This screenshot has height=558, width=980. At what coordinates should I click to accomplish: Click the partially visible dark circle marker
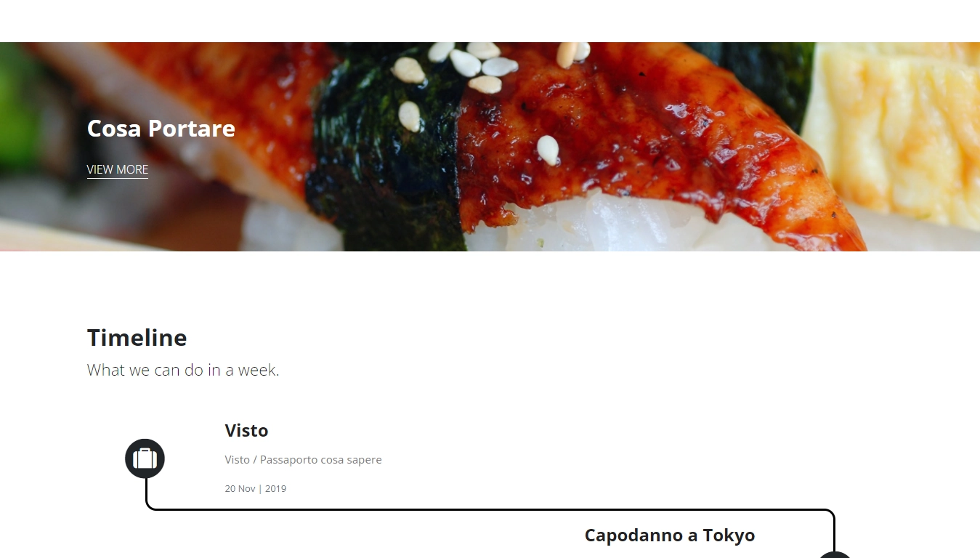pyautogui.click(x=835, y=555)
